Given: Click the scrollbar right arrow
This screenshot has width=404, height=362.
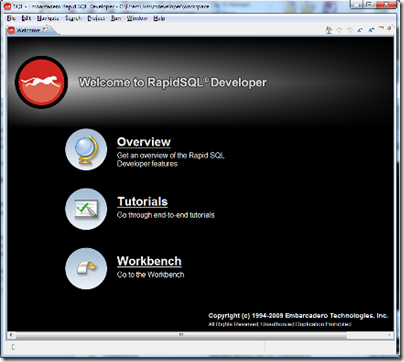Looking at the screenshot, I should (390, 335).
